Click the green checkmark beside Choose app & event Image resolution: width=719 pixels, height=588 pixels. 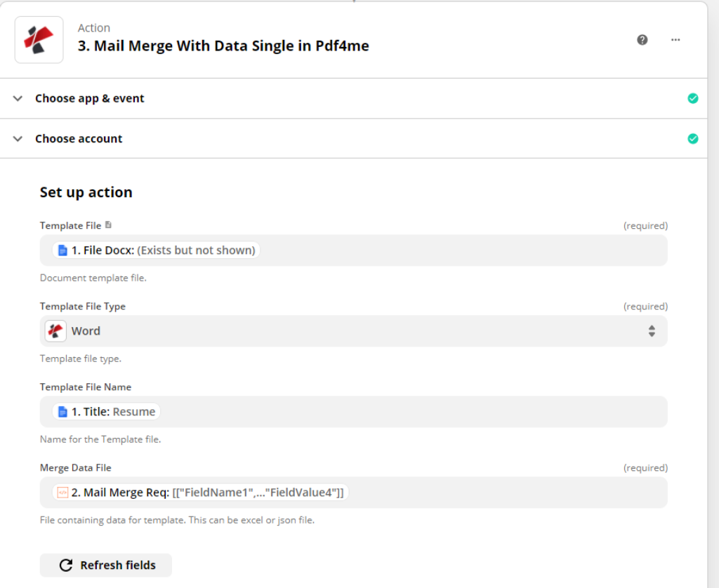tap(693, 98)
